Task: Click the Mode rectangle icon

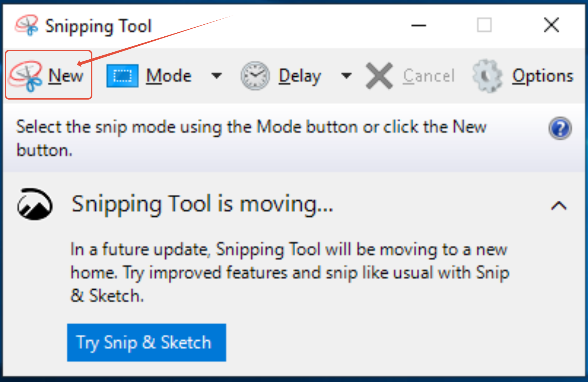Action: (123, 76)
